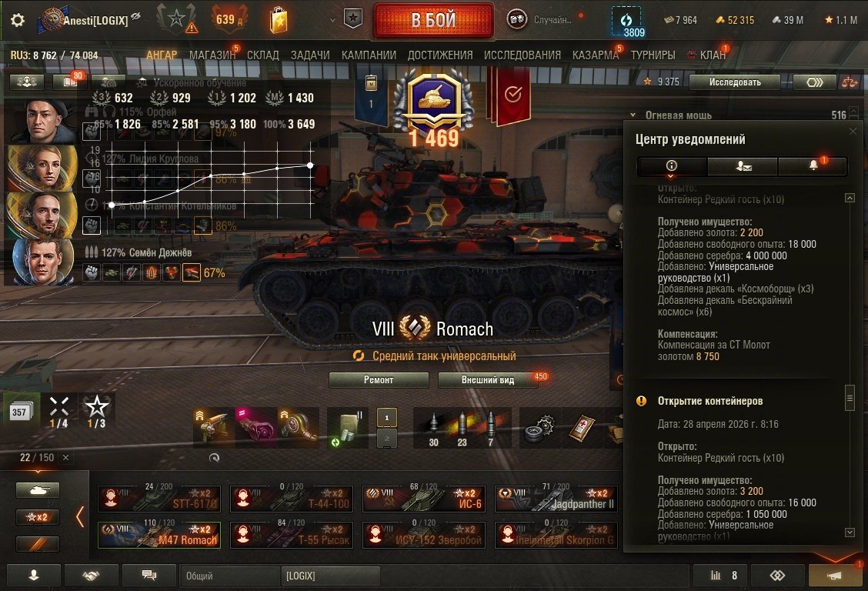The image size is (868, 591).
Task: Open the invites tab in notification center
Action: coord(743,165)
